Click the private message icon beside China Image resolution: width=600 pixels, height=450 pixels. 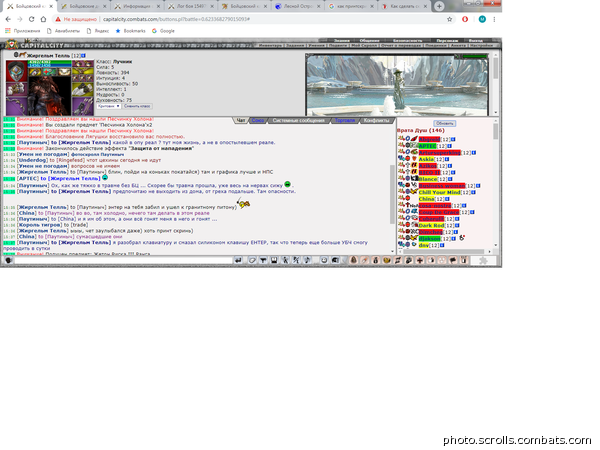click(x=401, y=199)
